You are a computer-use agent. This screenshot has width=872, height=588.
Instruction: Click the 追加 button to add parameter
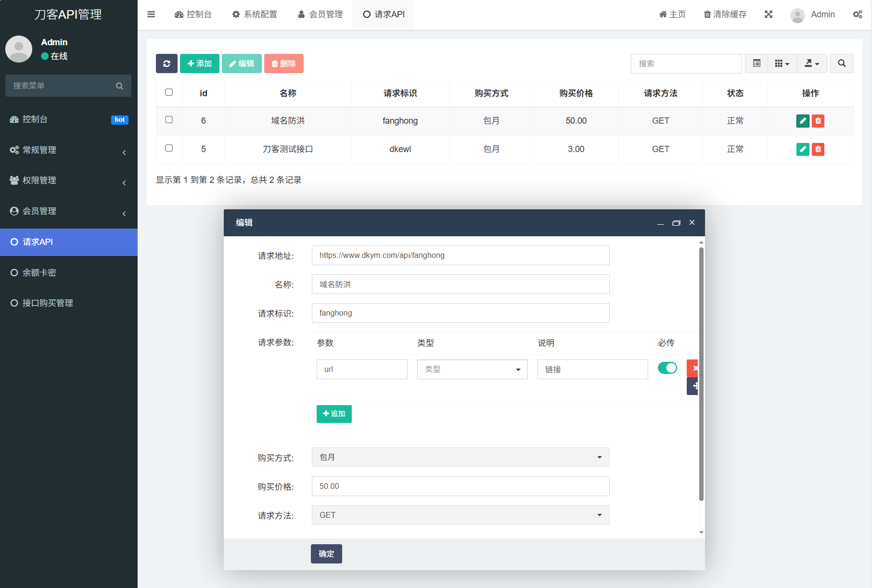[333, 414]
